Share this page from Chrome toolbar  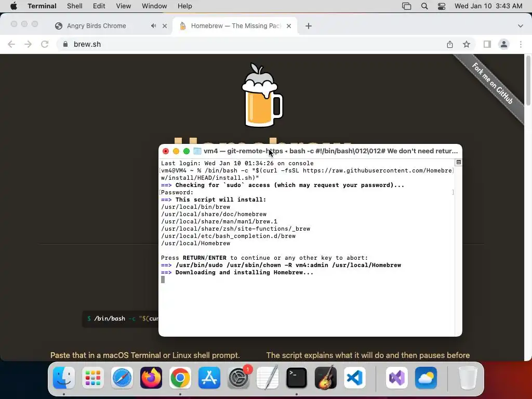pos(449,44)
